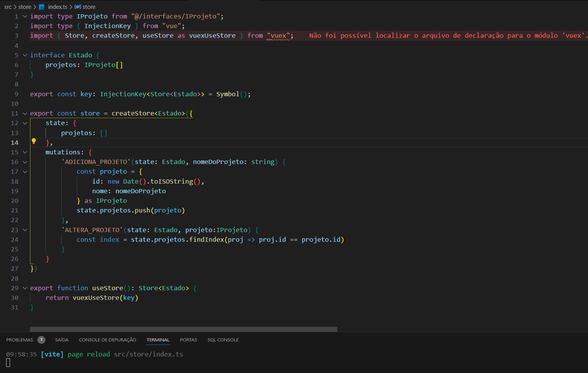This screenshot has width=588, height=373.
Task: Click the "@/interfaces/IProjeto" import path
Action: pyautogui.click(x=176, y=16)
